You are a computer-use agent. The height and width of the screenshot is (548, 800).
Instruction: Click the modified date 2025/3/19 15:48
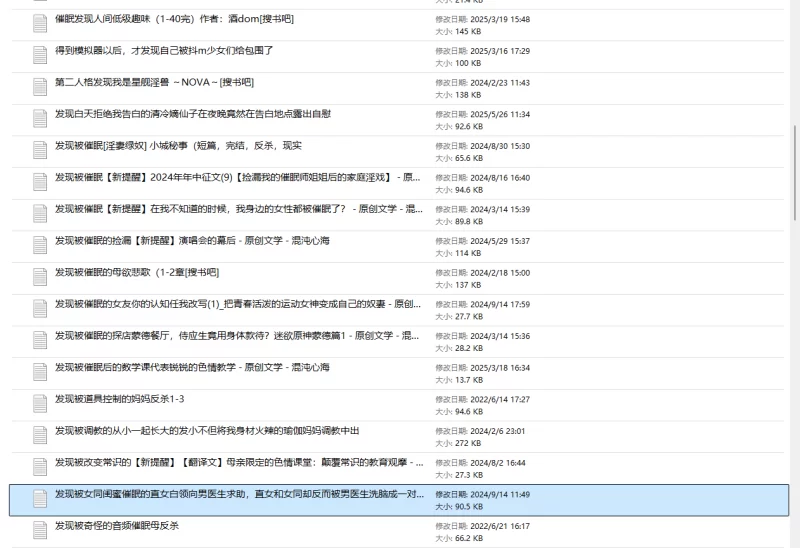tap(483, 19)
